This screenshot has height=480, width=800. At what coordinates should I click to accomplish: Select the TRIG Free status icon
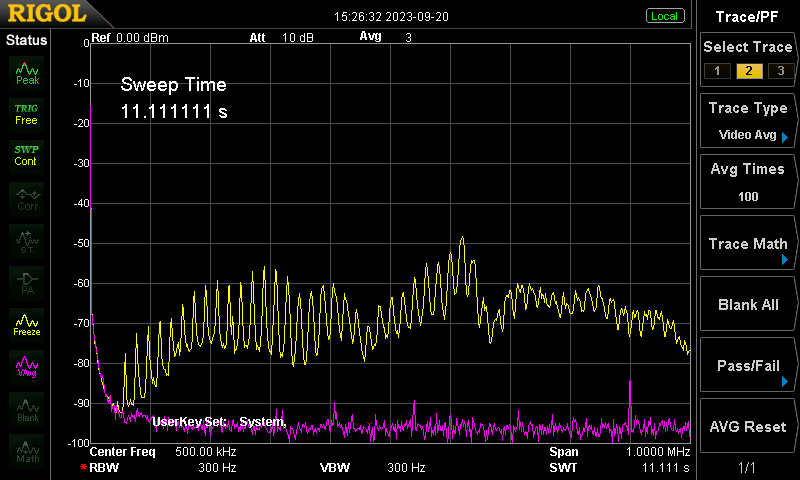[27, 115]
